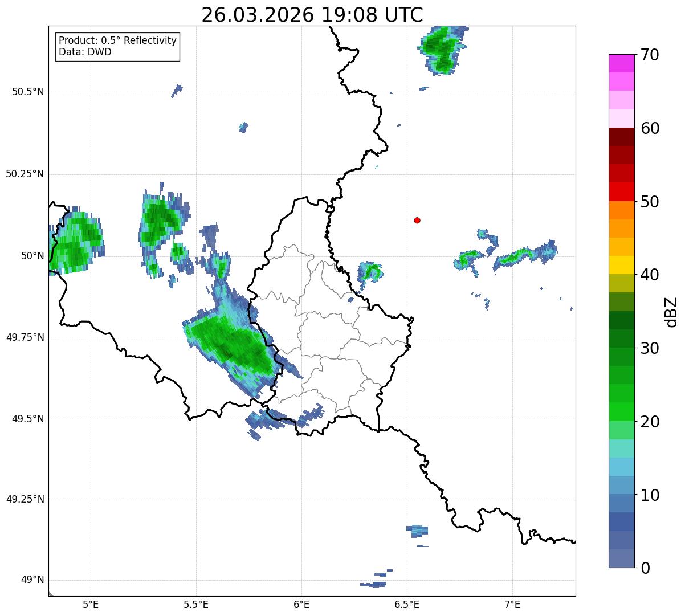Click the elongated echo band near 7°E, 50°N
This screenshot has width=685, height=616.
click(x=524, y=255)
